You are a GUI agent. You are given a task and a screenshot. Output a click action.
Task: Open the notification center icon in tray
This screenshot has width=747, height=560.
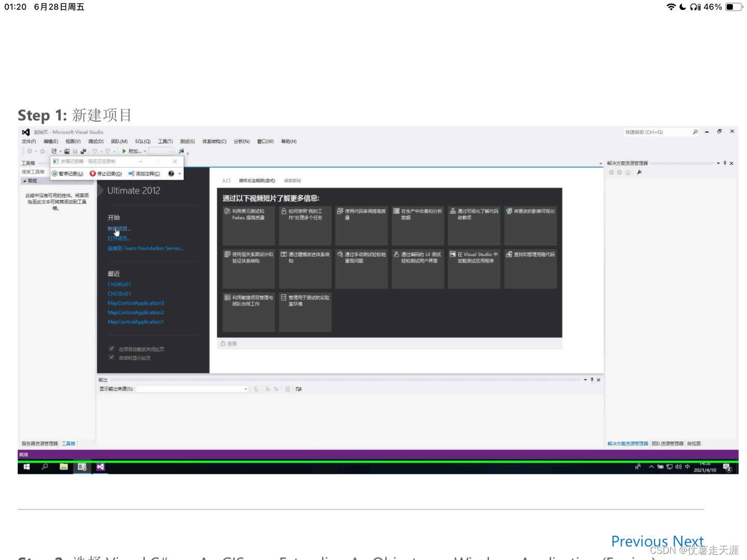727,468
